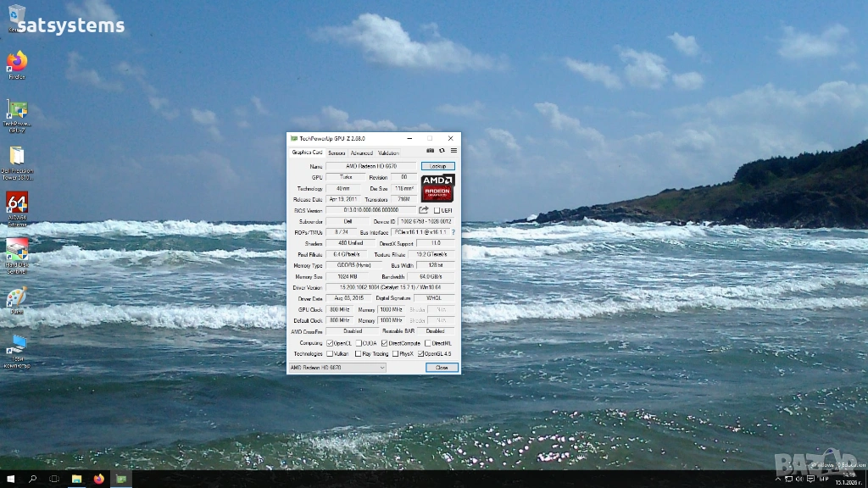The height and width of the screenshot is (488, 868).
Task: Click the Shaders 480 Unified field
Action: [x=350, y=243]
